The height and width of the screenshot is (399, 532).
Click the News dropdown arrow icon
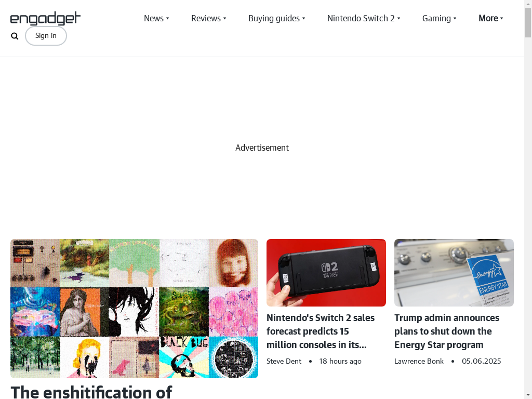tap(168, 19)
